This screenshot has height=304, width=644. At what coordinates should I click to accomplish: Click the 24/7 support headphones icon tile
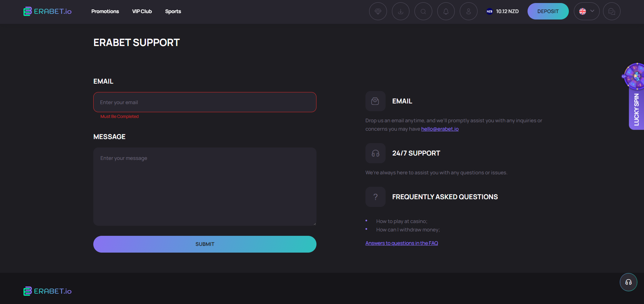tap(376, 153)
